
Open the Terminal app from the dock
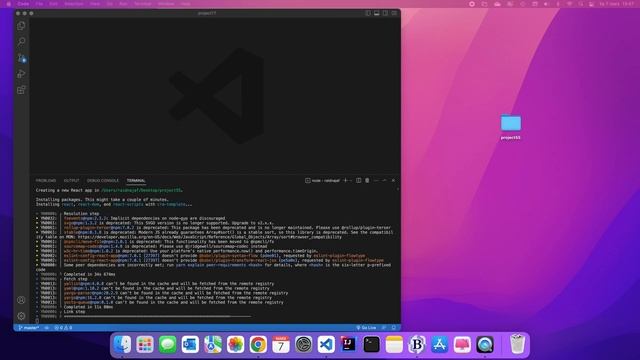(x=371, y=344)
